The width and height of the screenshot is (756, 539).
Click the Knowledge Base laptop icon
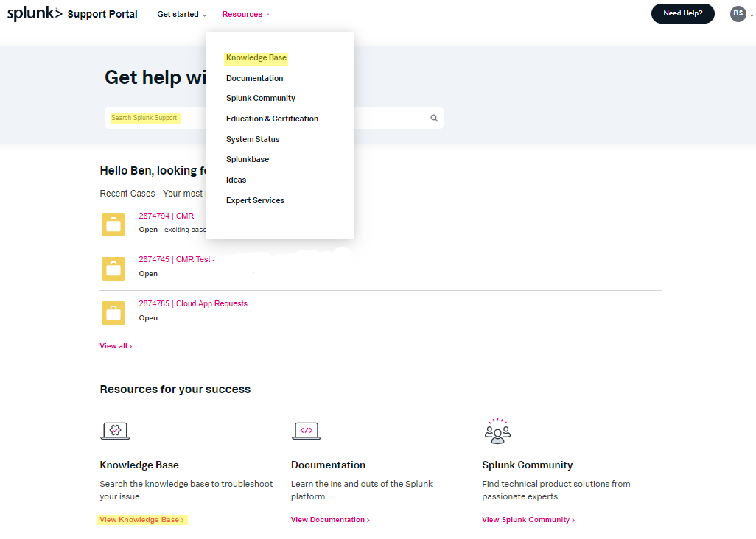click(115, 431)
